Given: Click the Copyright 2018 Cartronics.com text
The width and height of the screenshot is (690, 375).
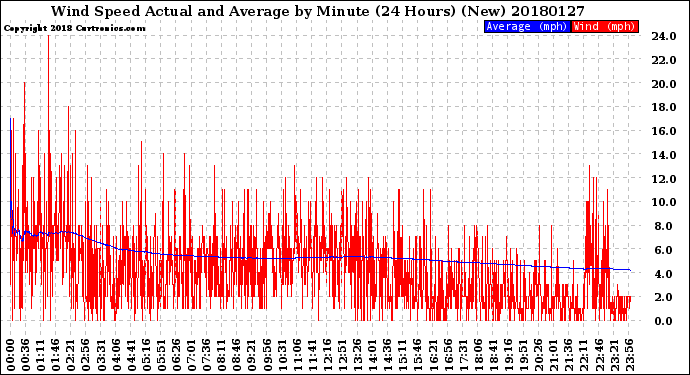Looking at the screenshot, I should coord(74,28).
